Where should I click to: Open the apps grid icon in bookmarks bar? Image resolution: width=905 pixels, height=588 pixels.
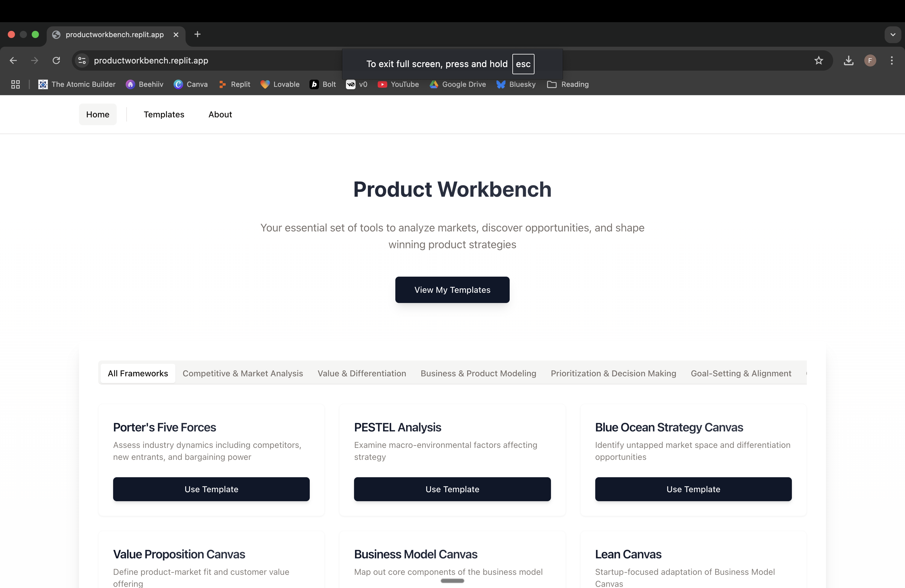(16, 84)
